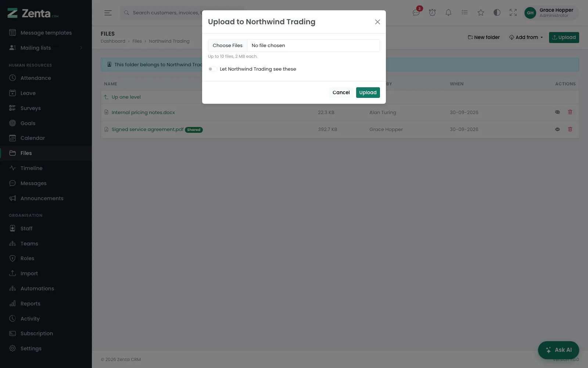Toggle the sidebar hamburger menu icon
The height and width of the screenshot is (368, 588).
click(108, 13)
